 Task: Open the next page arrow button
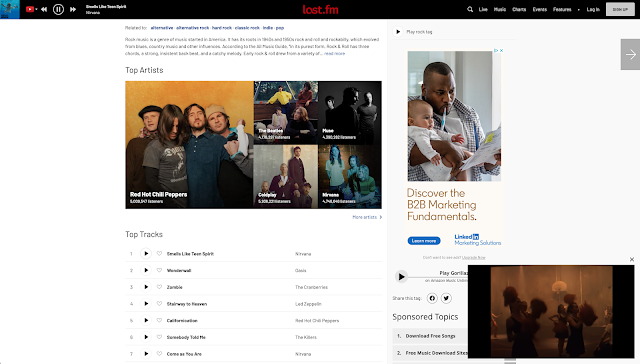pos(630,54)
